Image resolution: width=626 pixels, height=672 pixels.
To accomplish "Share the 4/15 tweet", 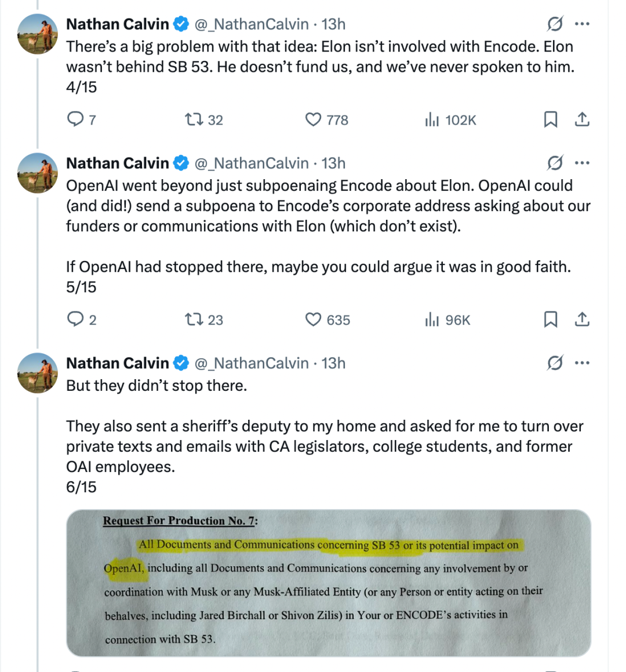I will click(582, 119).
